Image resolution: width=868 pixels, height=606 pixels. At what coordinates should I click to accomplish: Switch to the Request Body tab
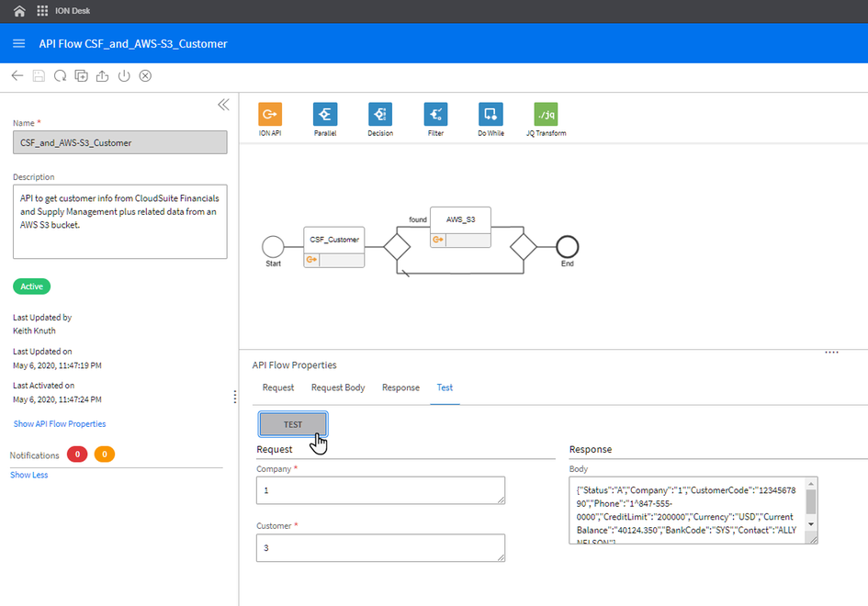point(338,387)
